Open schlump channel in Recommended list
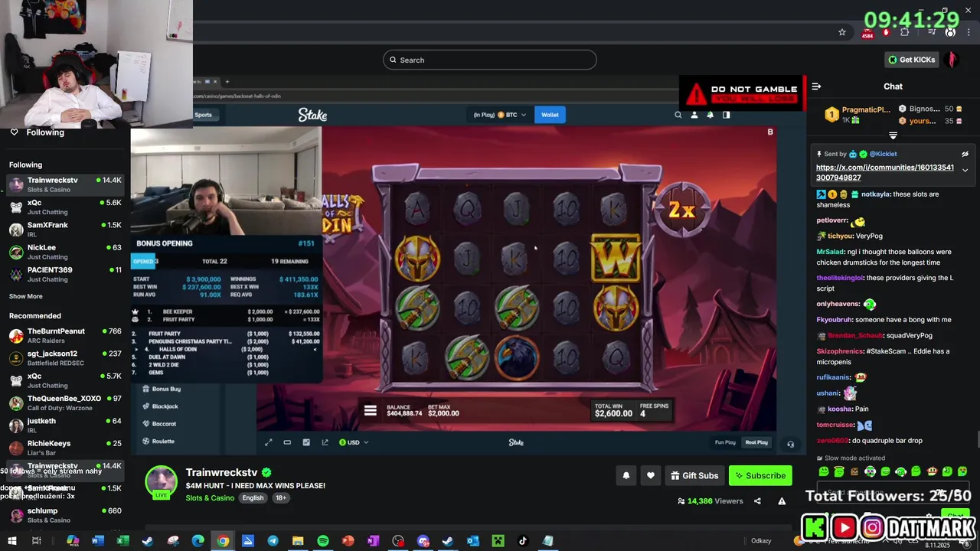 64,515
